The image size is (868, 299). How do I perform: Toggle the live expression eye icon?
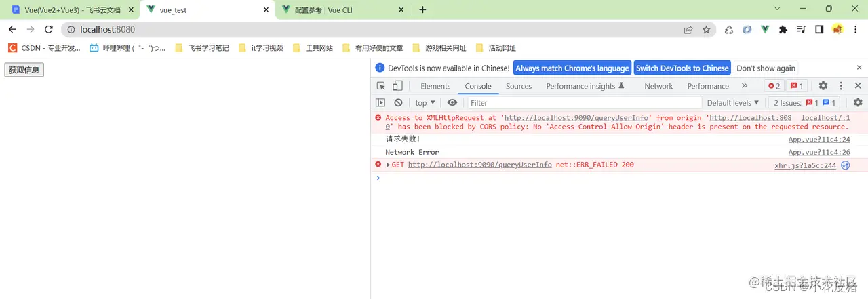[452, 102]
